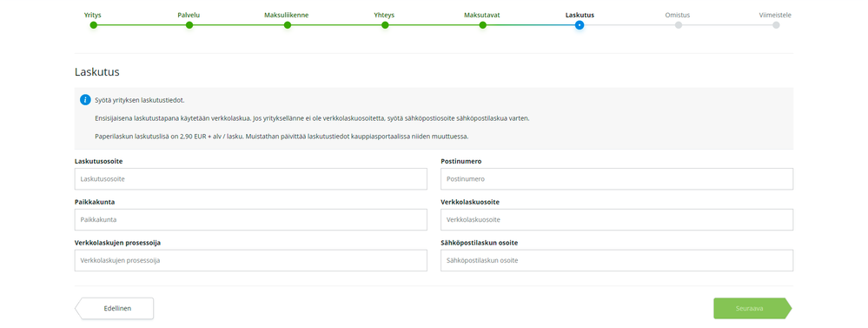Click the blue info icon
868x328 pixels.
[85, 100]
